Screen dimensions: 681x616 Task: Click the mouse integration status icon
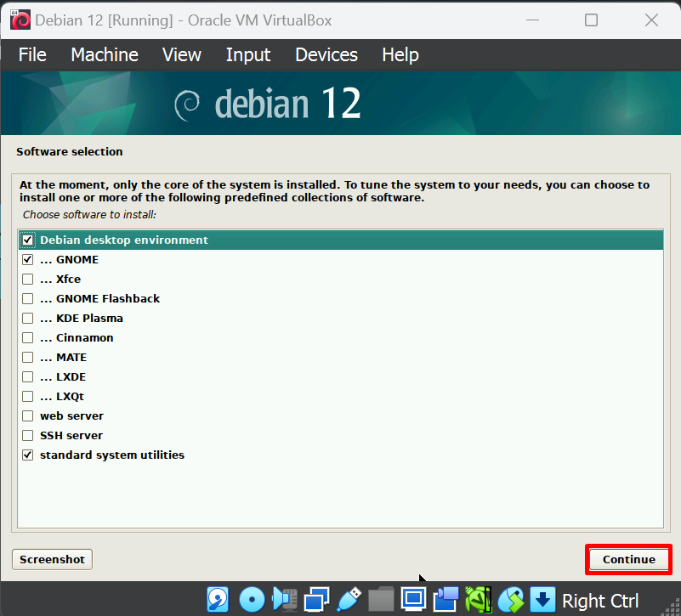(511, 600)
